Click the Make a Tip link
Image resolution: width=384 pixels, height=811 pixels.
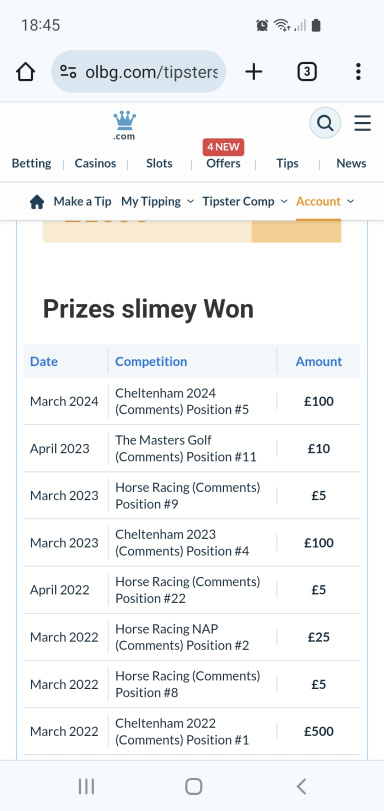tap(82, 201)
